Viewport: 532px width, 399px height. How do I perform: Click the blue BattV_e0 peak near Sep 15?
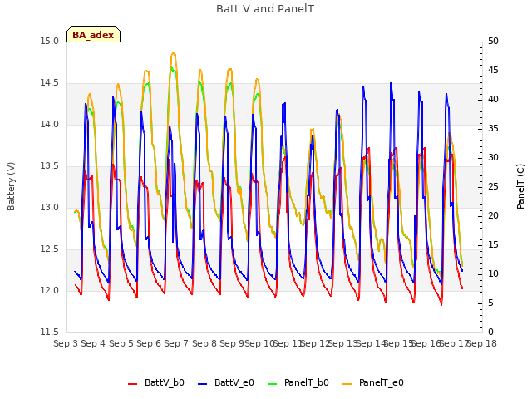coord(391,83)
